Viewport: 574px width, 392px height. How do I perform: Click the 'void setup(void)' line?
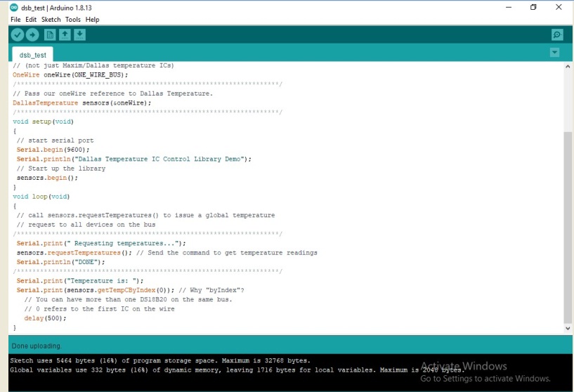tap(43, 122)
